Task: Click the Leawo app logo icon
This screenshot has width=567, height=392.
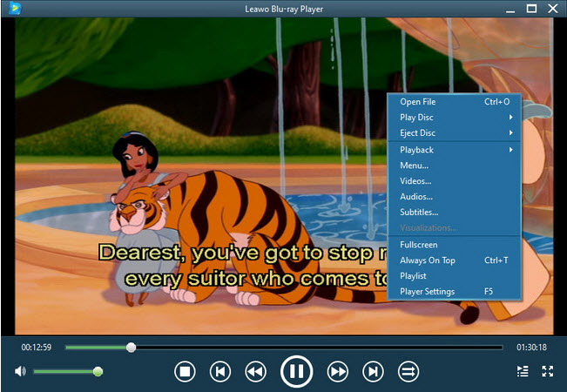Action: pyautogui.click(x=12, y=9)
